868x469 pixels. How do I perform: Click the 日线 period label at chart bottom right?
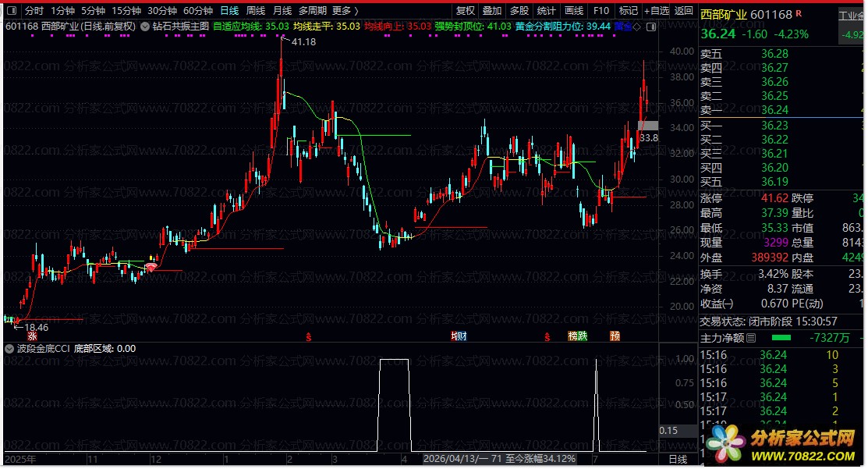pos(678,459)
